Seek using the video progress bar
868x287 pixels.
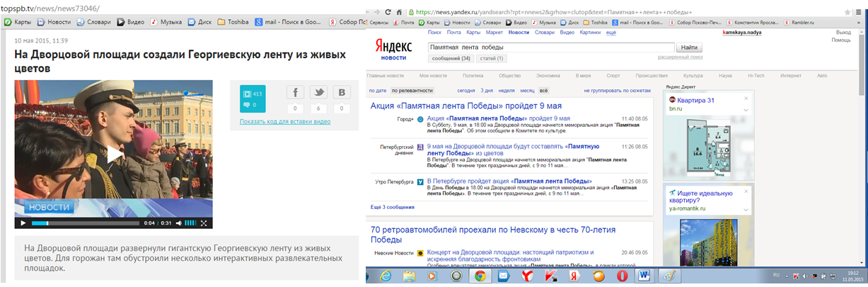pos(85,223)
